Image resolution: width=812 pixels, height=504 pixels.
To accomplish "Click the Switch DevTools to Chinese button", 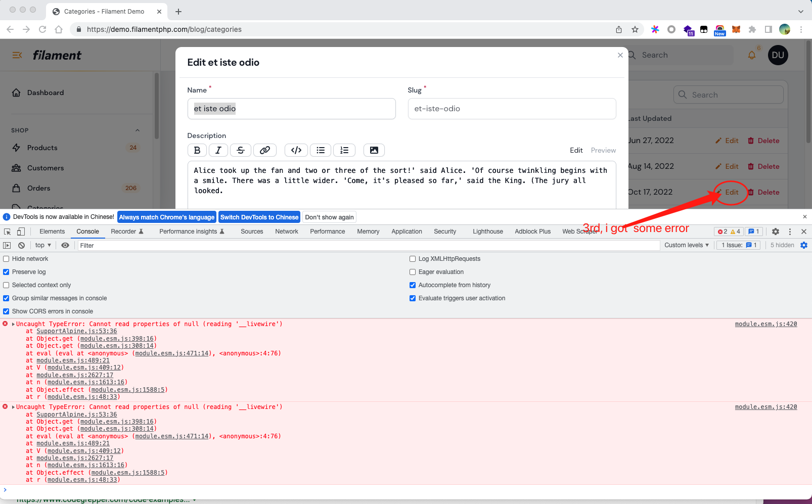I will [259, 217].
